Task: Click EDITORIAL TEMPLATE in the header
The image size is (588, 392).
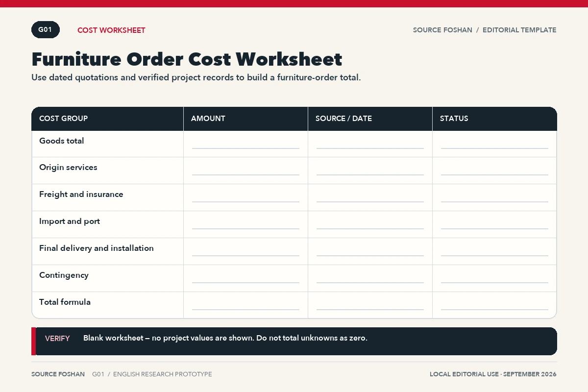Action: 519,30
